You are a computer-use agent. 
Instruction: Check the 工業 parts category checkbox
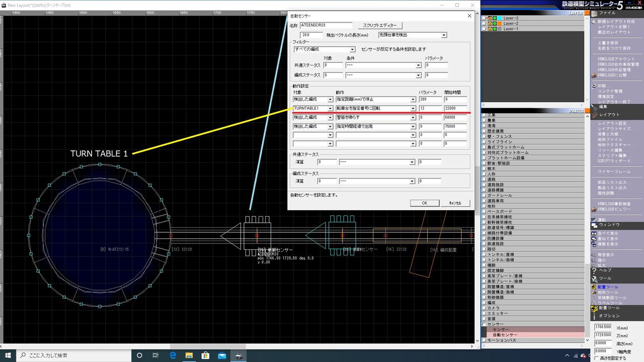point(485,115)
